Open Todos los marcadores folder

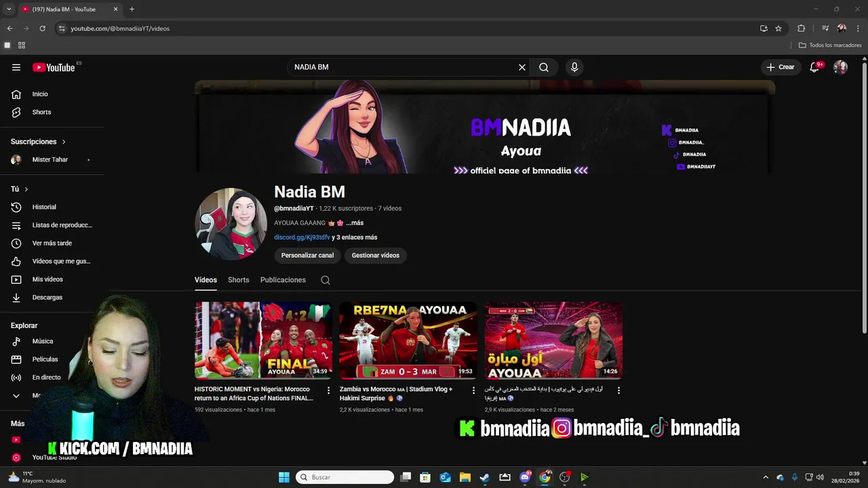830,45
